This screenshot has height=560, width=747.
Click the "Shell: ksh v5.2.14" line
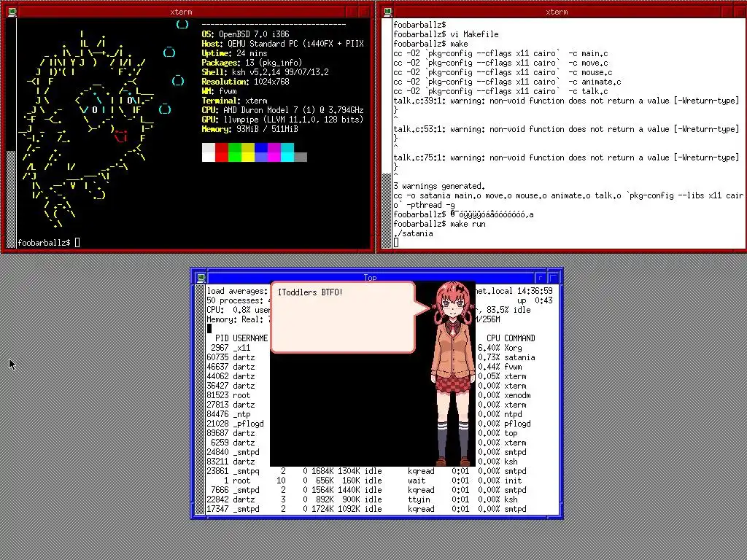(x=266, y=72)
